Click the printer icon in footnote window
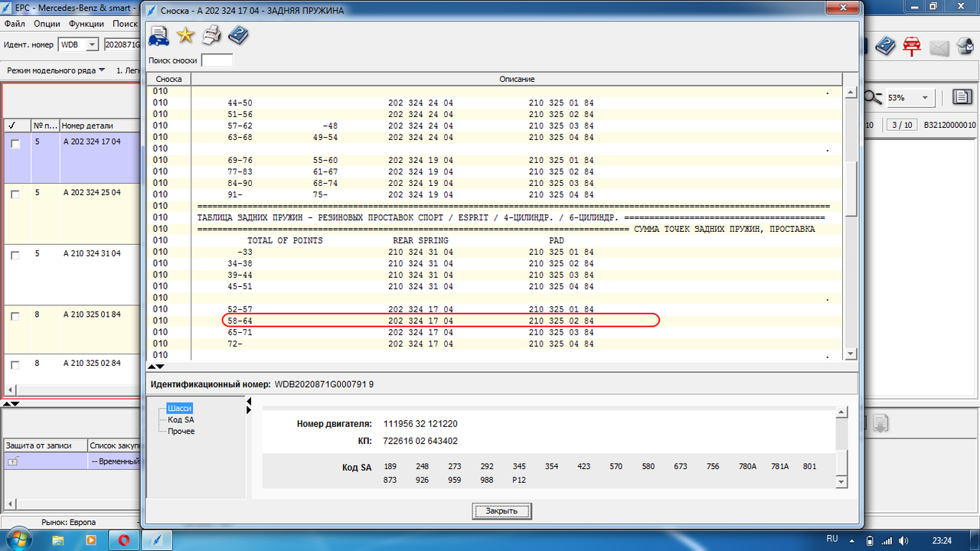The image size is (980, 551). pos(212,35)
